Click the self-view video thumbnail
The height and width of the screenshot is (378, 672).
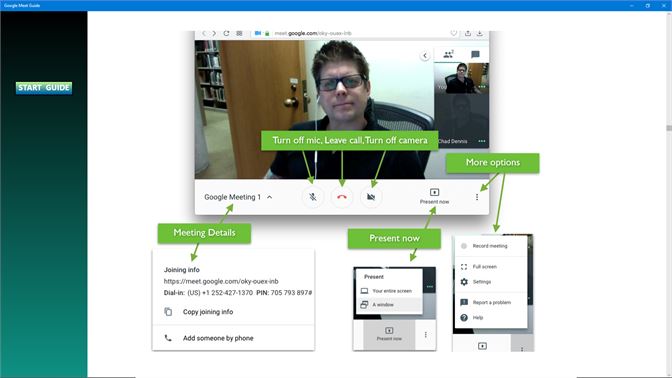461,78
